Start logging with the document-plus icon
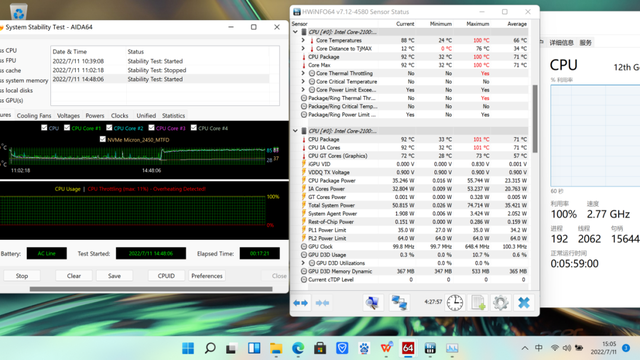 (x=478, y=303)
